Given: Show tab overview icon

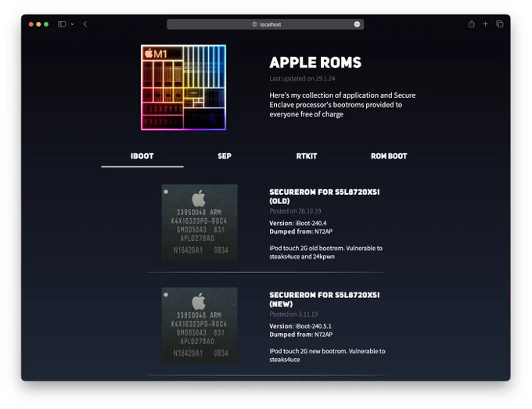Looking at the screenshot, I should click(499, 24).
